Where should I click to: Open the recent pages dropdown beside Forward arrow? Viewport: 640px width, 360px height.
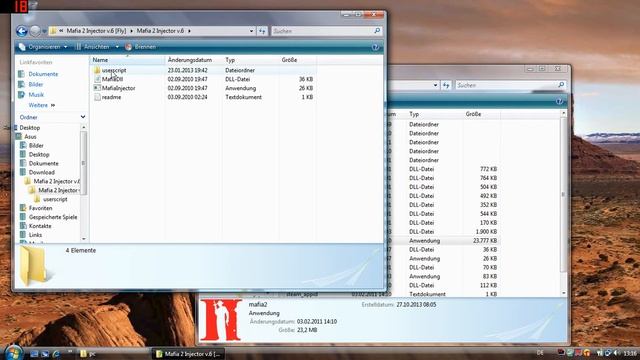tap(44, 31)
